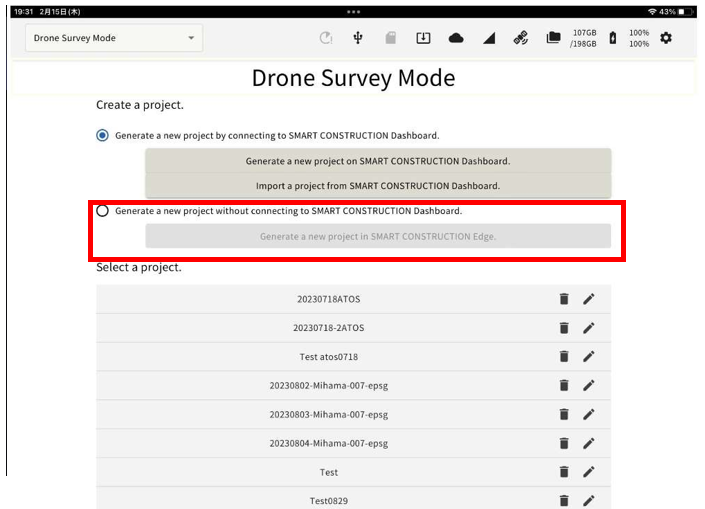
Task: Click the battery icon in toolbar
Action: 613,38
